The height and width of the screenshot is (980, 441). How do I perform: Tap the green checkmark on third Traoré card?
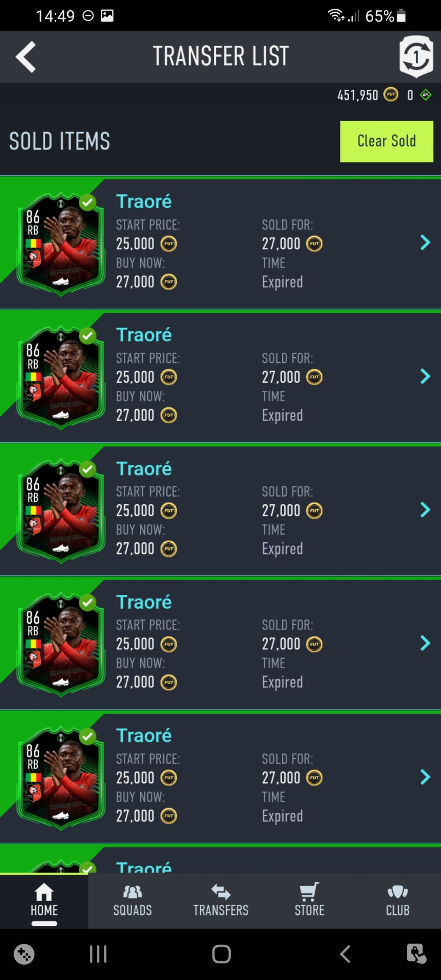pos(88,469)
